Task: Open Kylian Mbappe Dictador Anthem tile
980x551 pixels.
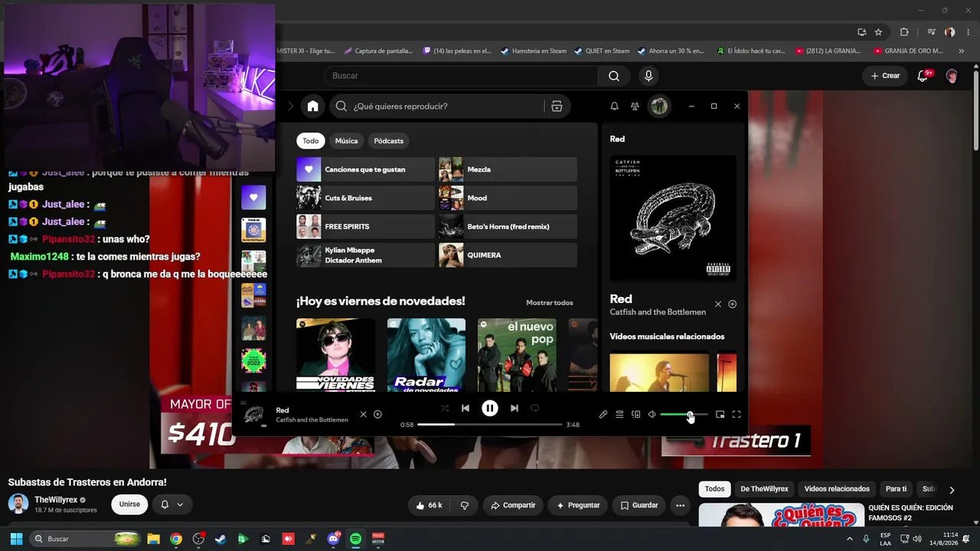Action: pyautogui.click(x=365, y=255)
